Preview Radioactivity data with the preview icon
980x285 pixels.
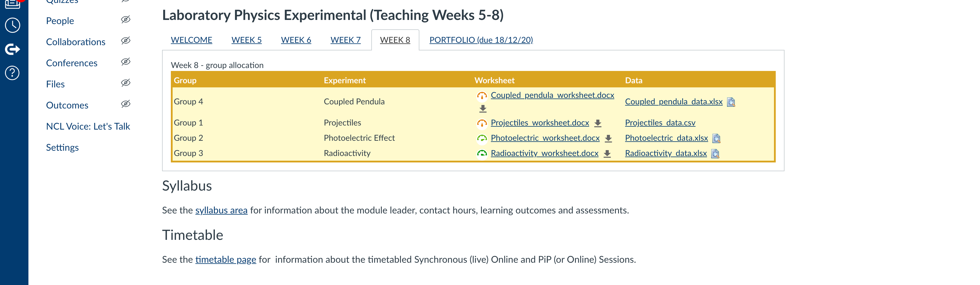pyautogui.click(x=715, y=154)
